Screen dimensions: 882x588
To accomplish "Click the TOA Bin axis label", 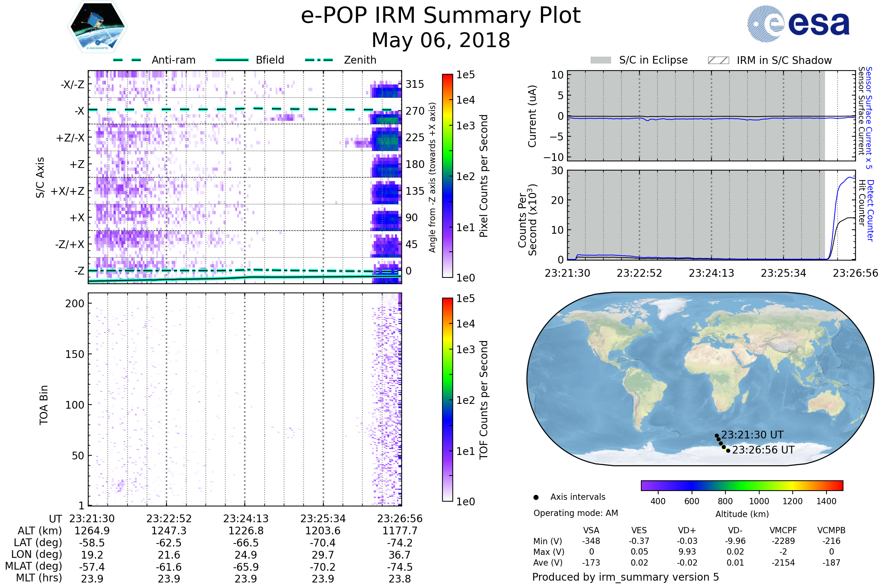I will click(x=44, y=405).
